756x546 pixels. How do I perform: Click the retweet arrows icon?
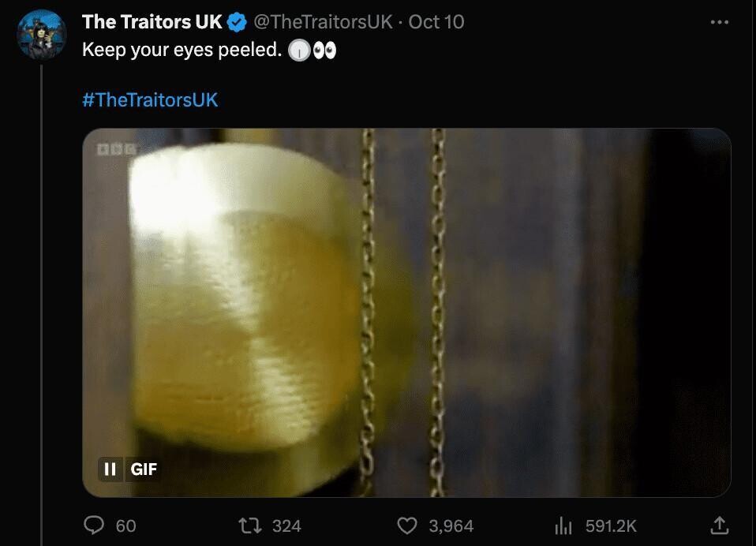point(250,525)
